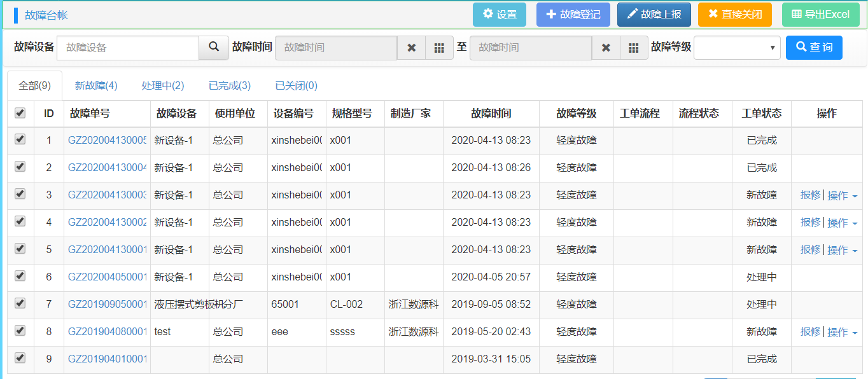The width and height of the screenshot is (868, 379).
Task: Click 故障上报 pencil button
Action: click(x=654, y=15)
